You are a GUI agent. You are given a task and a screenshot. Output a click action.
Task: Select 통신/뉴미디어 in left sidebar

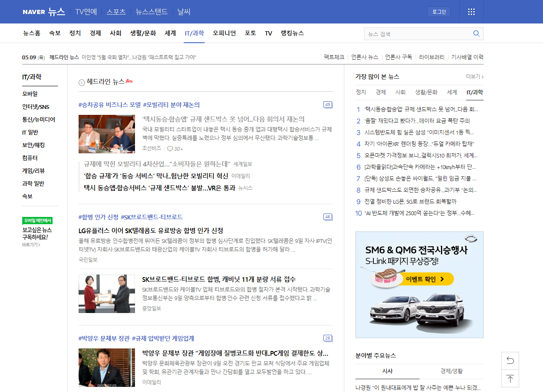pyautogui.click(x=38, y=120)
